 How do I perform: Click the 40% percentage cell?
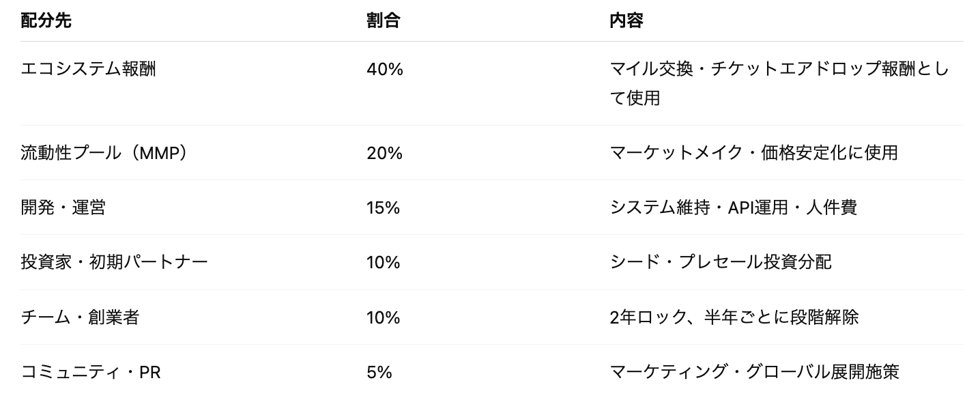click(x=385, y=70)
